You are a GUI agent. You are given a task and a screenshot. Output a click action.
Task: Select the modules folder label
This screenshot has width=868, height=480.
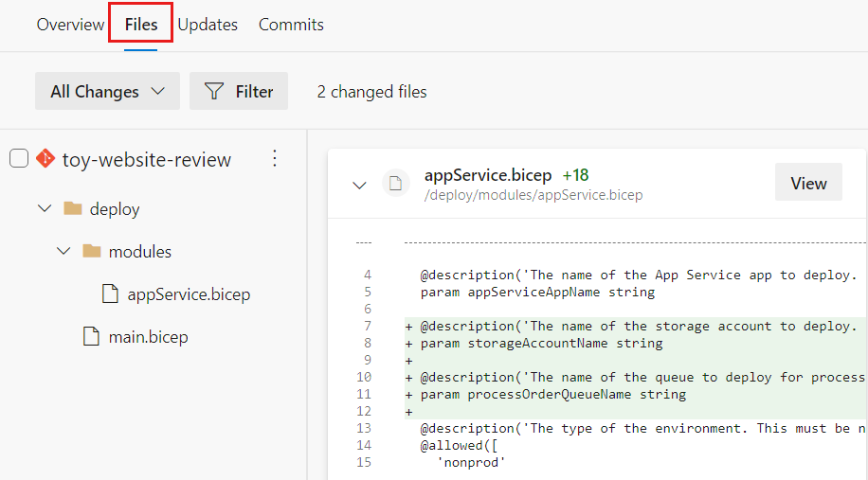(140, 252)
